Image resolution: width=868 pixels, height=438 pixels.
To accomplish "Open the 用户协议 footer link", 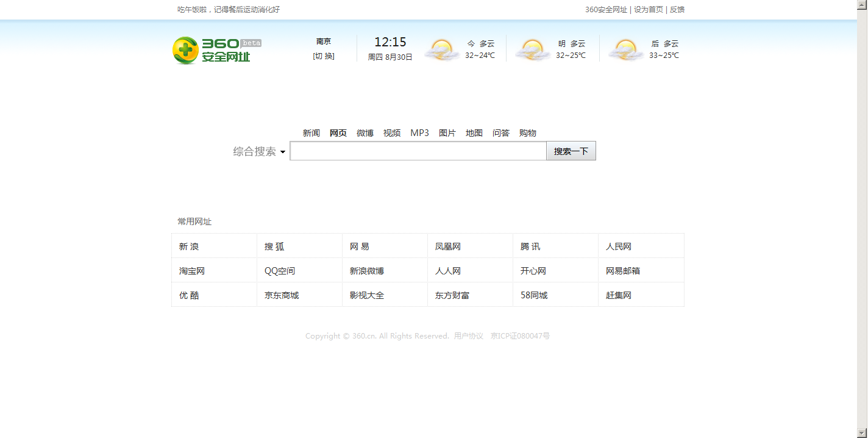I will (x=469, y=336).
